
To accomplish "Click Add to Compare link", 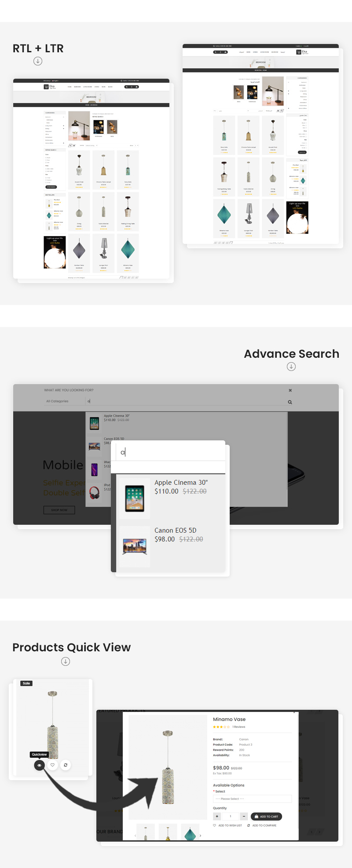I will 264,825.
